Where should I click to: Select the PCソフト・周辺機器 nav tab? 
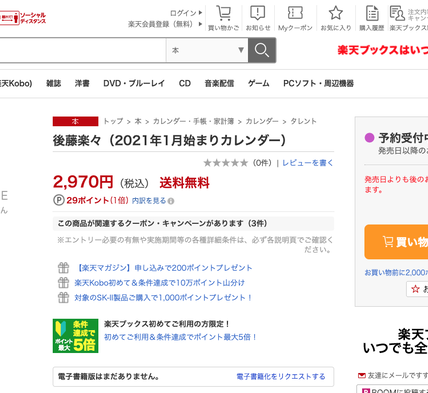point(318,83)
